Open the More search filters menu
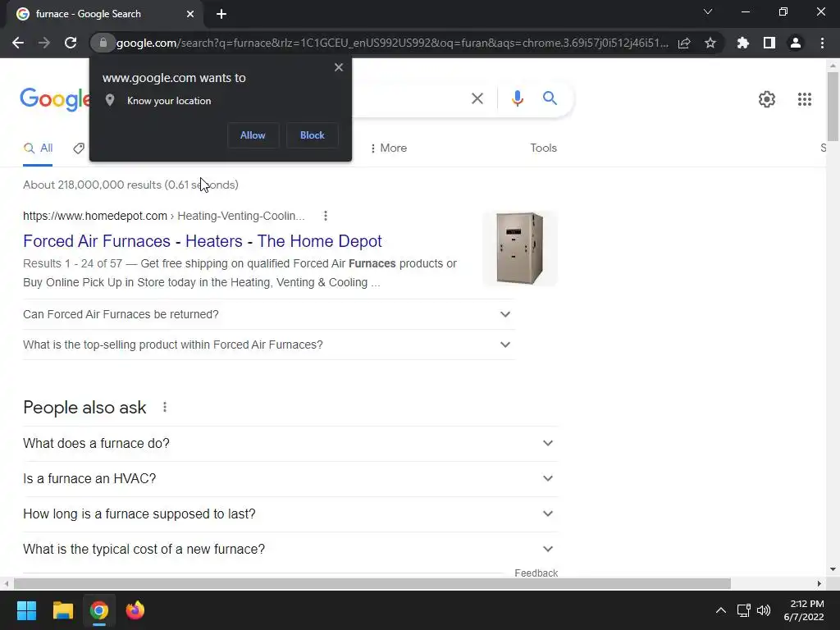Image resolution: width=840 pixels, height=630 pixels. 389,148
